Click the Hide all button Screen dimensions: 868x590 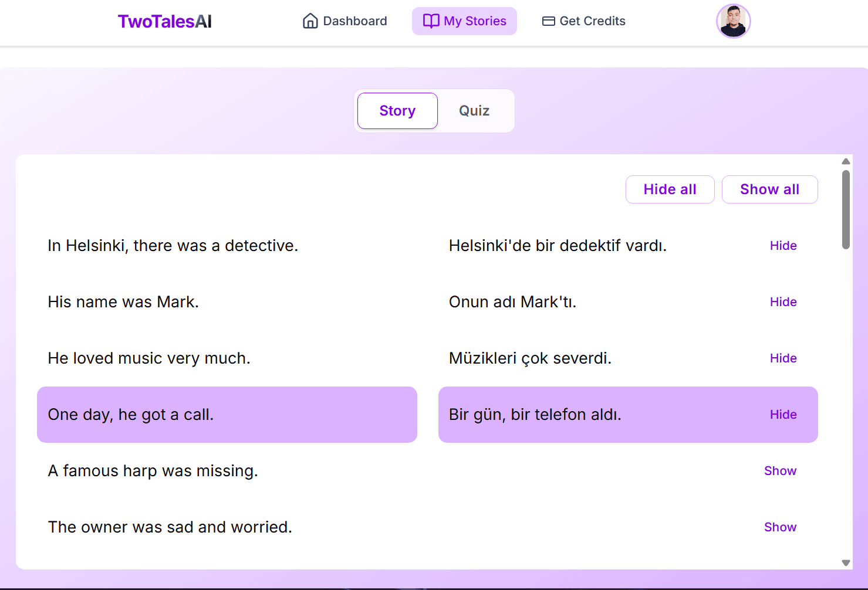tap(670, 189)
